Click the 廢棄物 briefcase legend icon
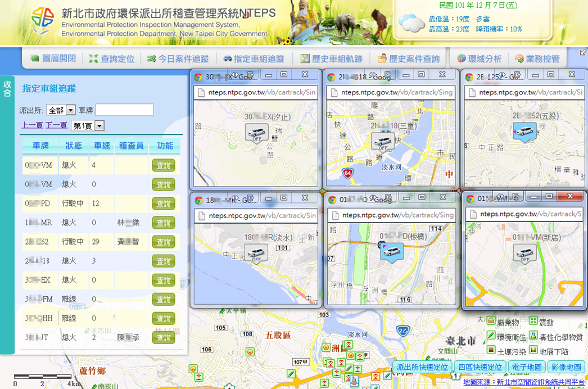 coord(491,321)
